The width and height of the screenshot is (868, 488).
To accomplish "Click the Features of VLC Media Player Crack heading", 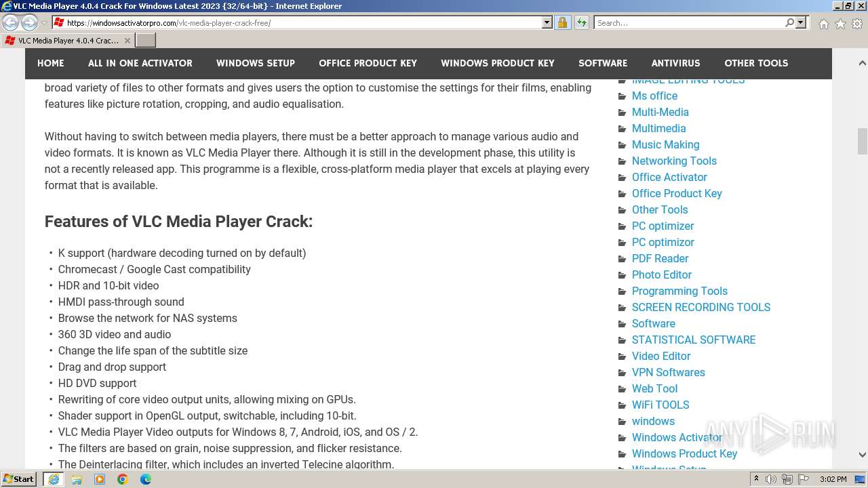I will coord(178,222).
